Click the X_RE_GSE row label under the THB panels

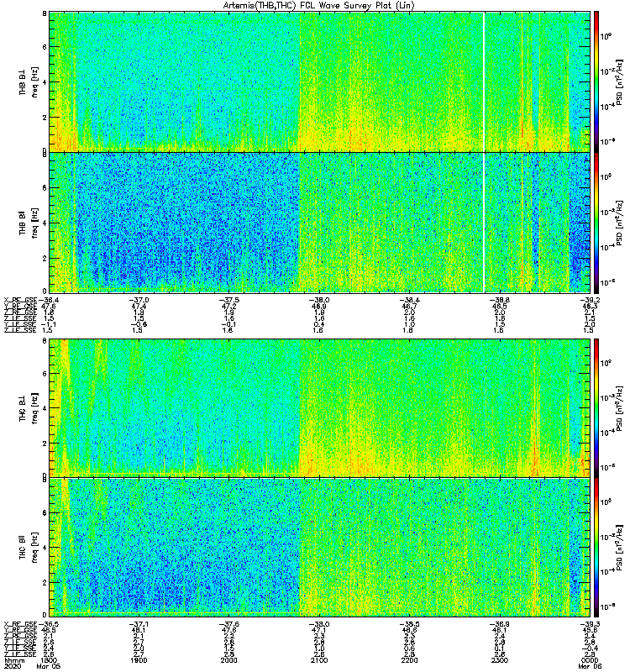(x=20, y=300)
